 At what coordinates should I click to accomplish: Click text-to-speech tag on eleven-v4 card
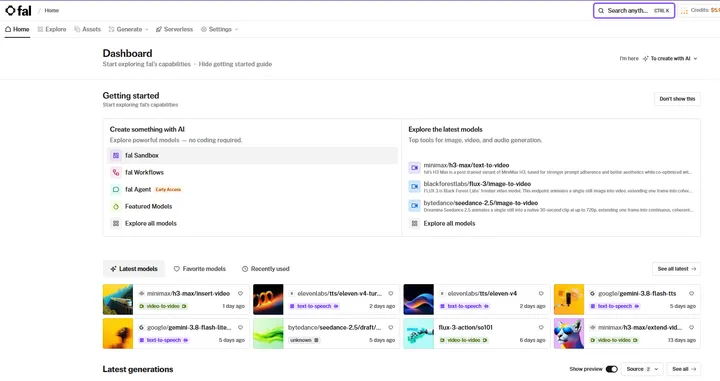pyautogui.click(x=464, y=306)
